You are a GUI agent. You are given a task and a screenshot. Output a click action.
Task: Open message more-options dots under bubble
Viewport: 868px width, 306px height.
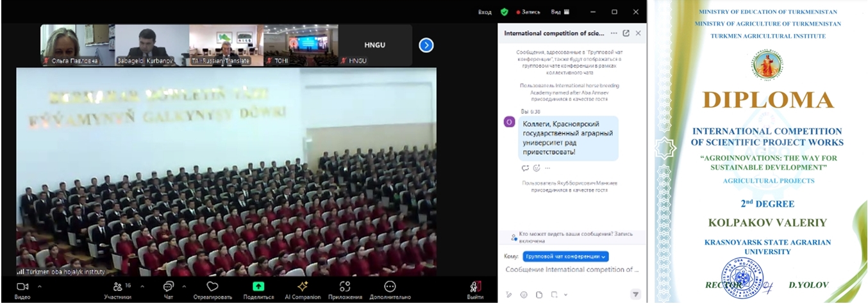click(547, 168)
